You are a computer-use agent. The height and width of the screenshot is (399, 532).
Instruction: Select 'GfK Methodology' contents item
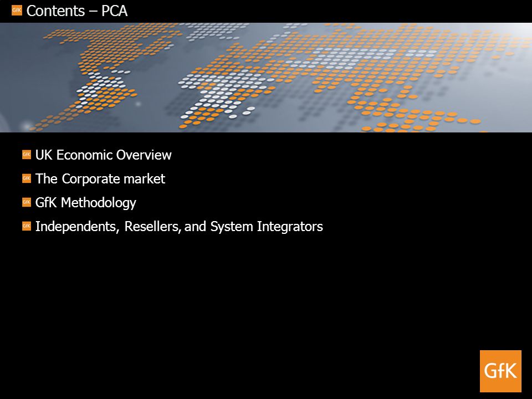point(85,203)
